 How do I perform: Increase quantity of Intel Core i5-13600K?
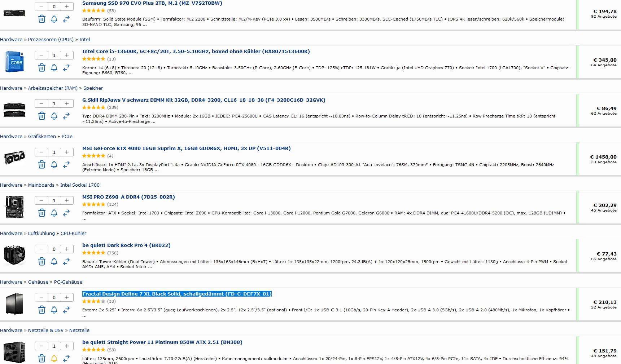coord(67,55)
